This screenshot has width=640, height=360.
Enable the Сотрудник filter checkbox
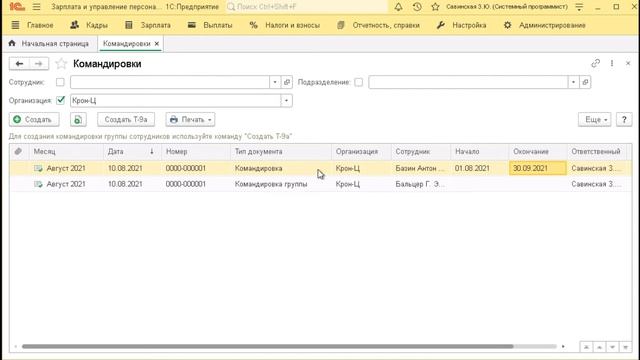tap(60, 82)
